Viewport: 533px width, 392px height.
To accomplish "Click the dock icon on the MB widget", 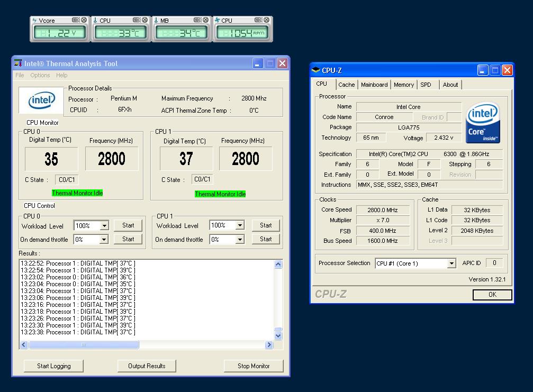I will click(x=197, y=20).
